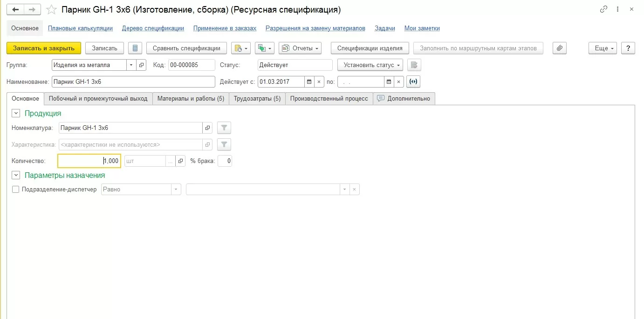Screen dimensions: 644x319
Task: Click the Записать button
Action: click(x=104, y=48)
